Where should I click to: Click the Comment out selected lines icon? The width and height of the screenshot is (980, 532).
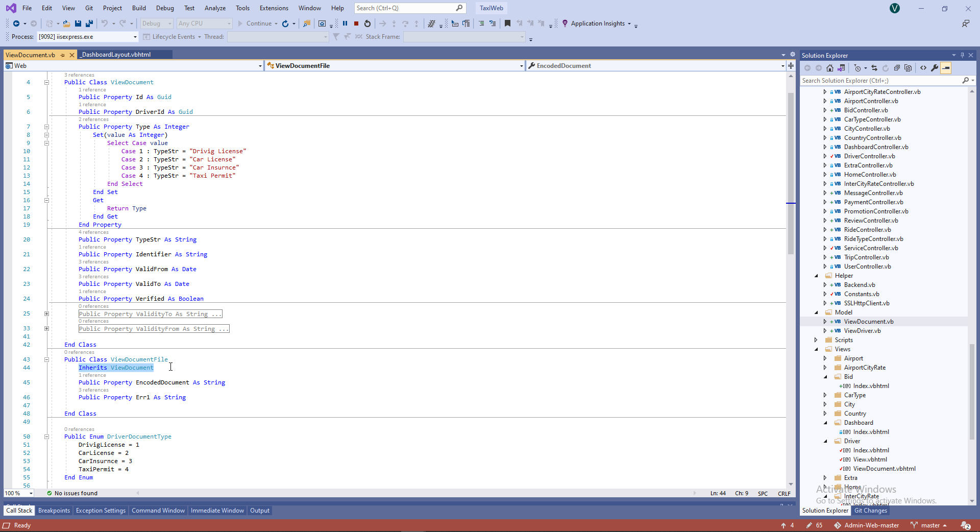(x=481, y=23)
